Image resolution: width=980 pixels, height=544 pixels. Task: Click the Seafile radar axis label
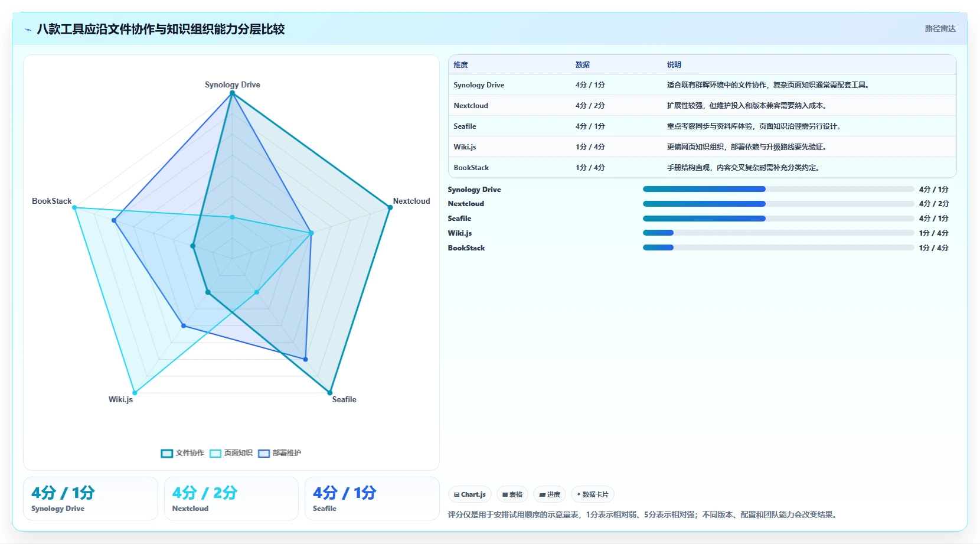(x=344, y=399)
